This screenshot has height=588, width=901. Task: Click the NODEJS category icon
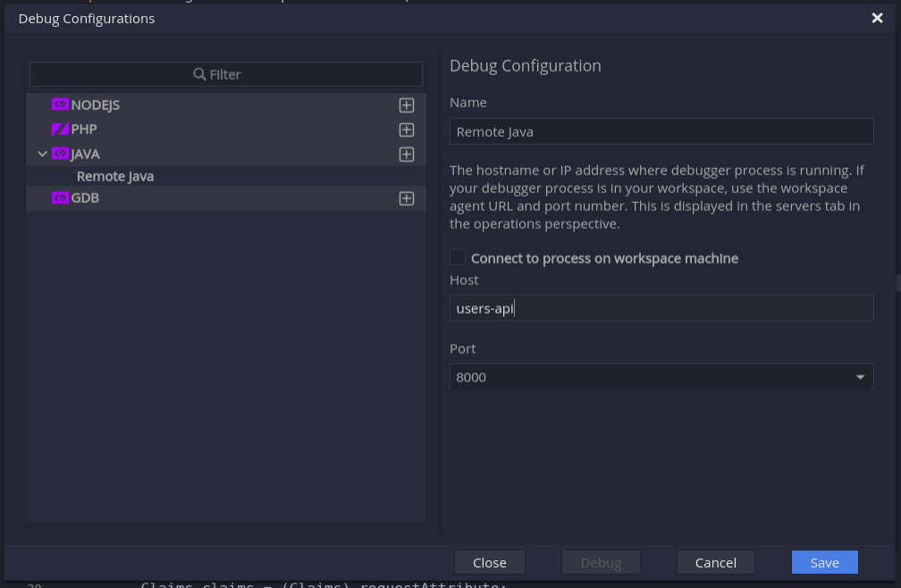pos(60,105)
